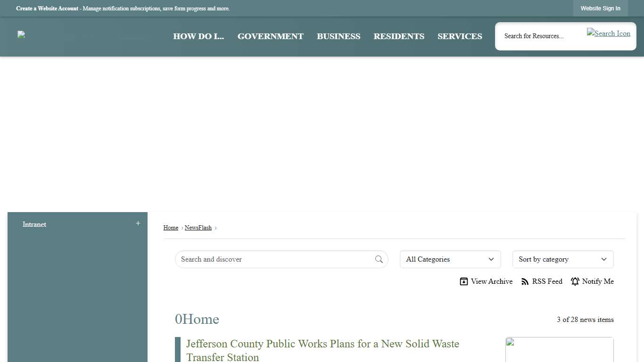Viewport: 644px width, 362px height.
Task: Open the NewsFlash breadcrumb link
Action: coord(198,228)
